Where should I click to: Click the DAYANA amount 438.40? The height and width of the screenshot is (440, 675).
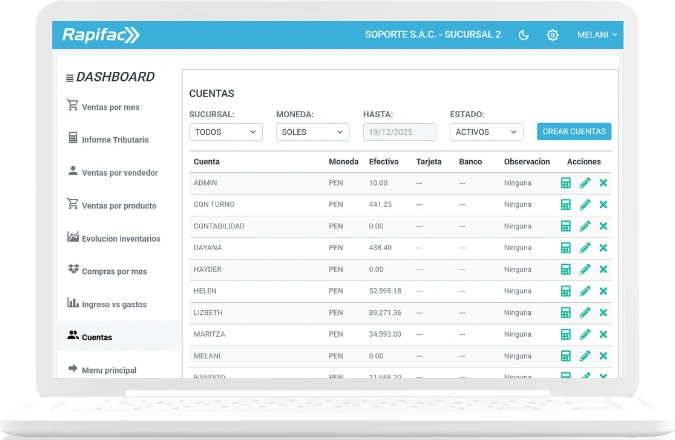point(380,248)
